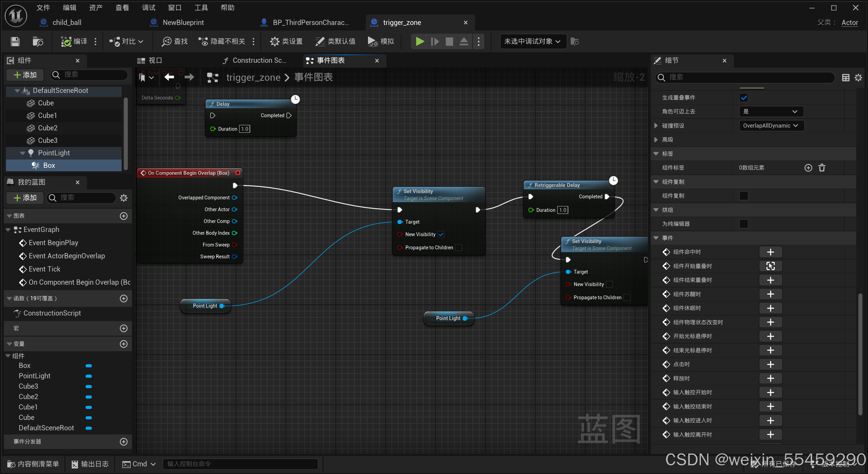Add a new variable with plus icon
This screenshot has width=868, height=474.
124,344
